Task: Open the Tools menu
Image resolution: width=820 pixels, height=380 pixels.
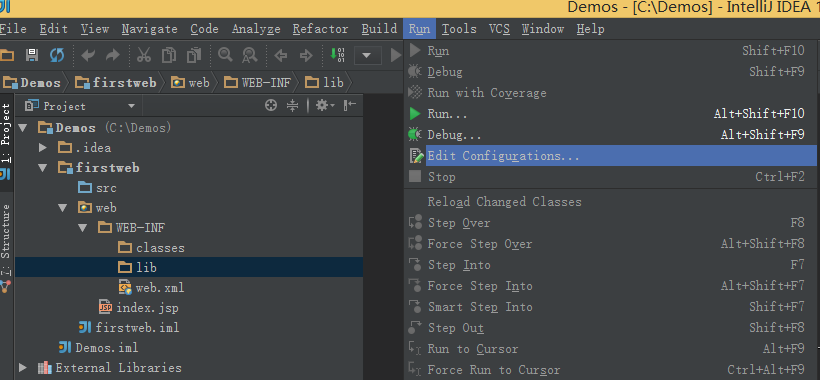Action: tap(459, 29)
